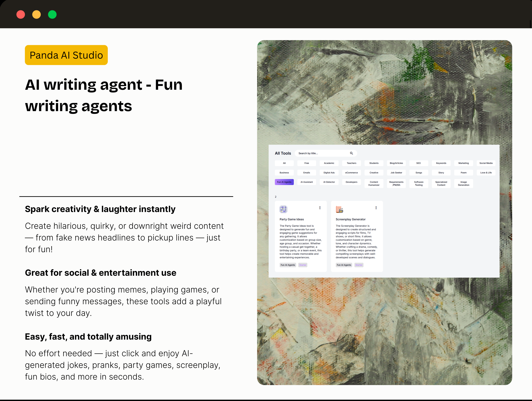Click 'Spark creativity & laughter instantly' heading

(x=100, y=209)
